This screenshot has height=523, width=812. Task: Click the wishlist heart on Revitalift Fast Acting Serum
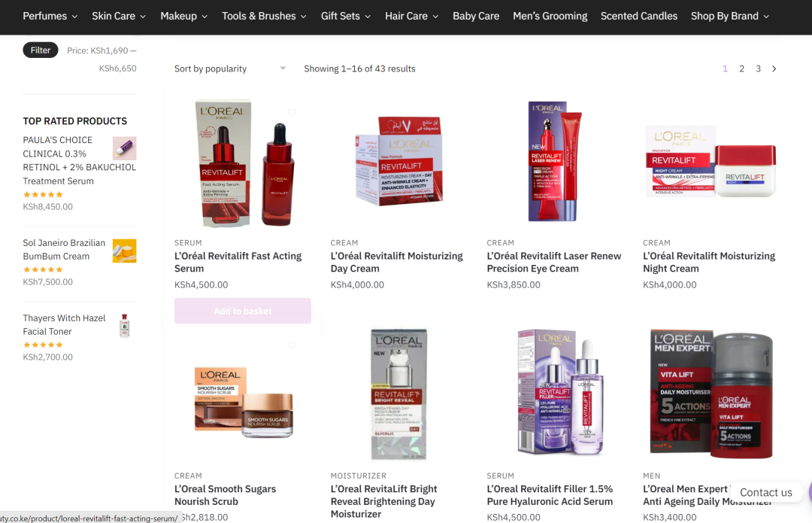[x=292, y=112]
